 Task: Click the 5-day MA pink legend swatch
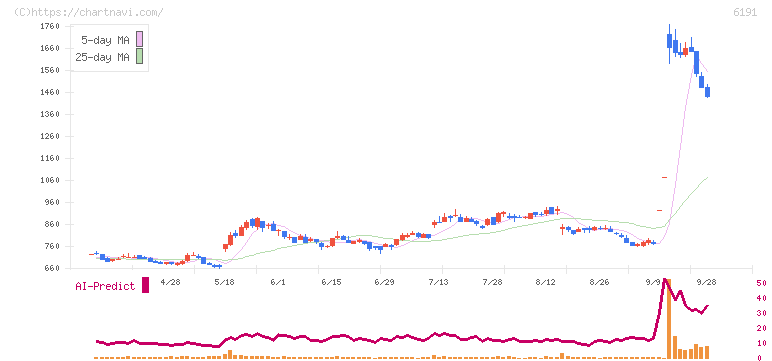tap(140, 39)
